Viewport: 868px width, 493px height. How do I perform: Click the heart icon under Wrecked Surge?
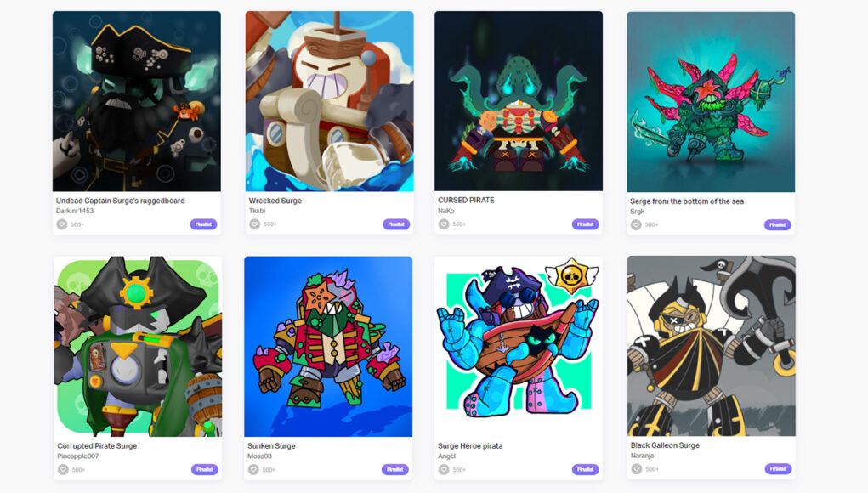tap(255, 224)
